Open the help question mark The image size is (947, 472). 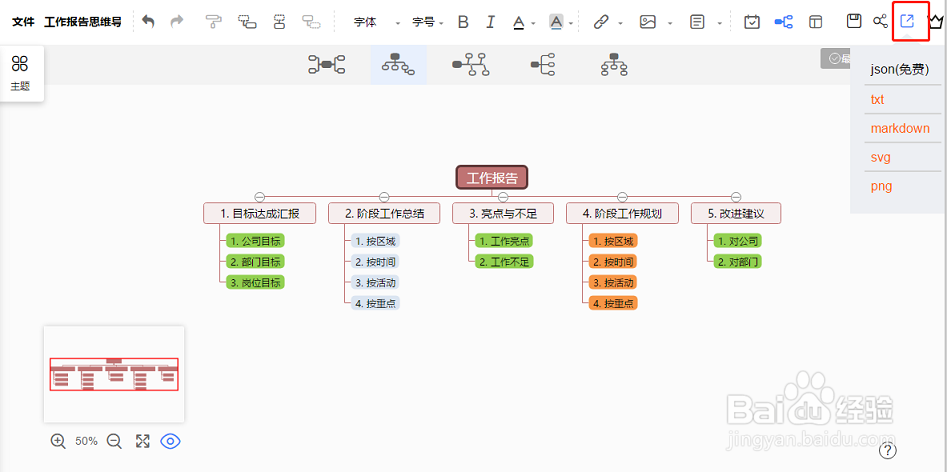[x=888, y=450]
